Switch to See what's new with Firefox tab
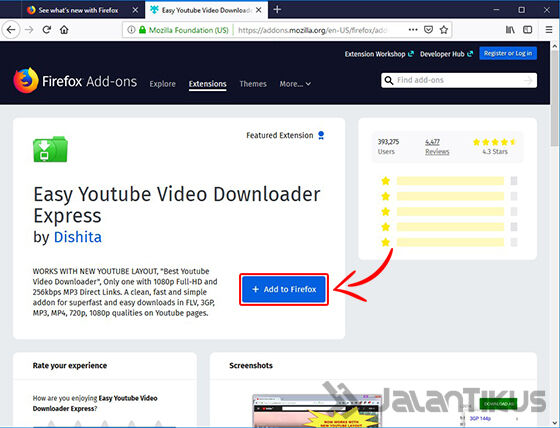560x428 pixels. (x=79, y=10)
